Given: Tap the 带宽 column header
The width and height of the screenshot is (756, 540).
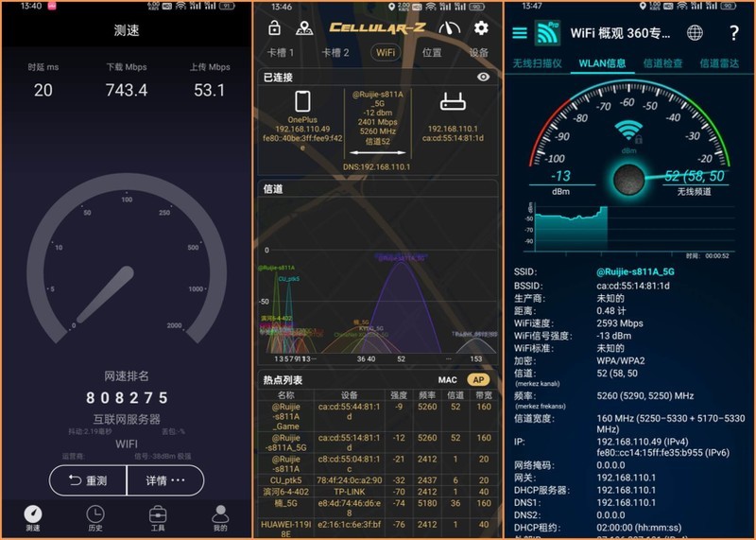Looking at the screenshot, I should point(484,395).
